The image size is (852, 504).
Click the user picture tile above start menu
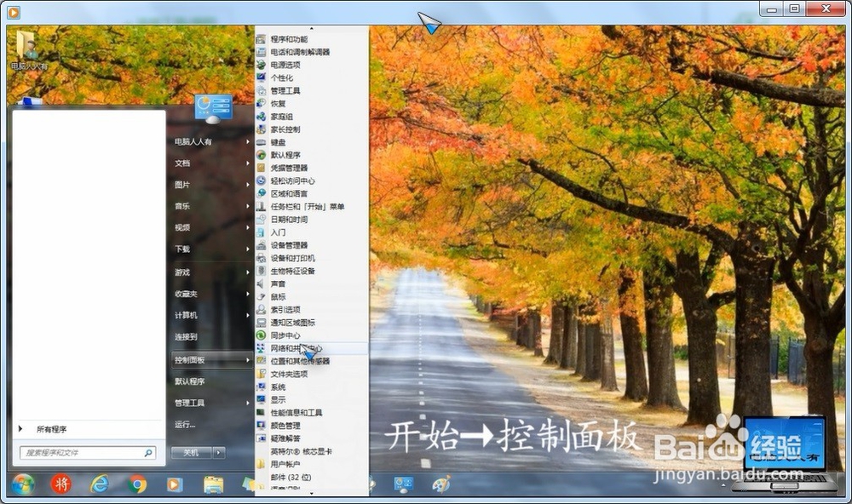pyautogui.click(x=214, y=108)
